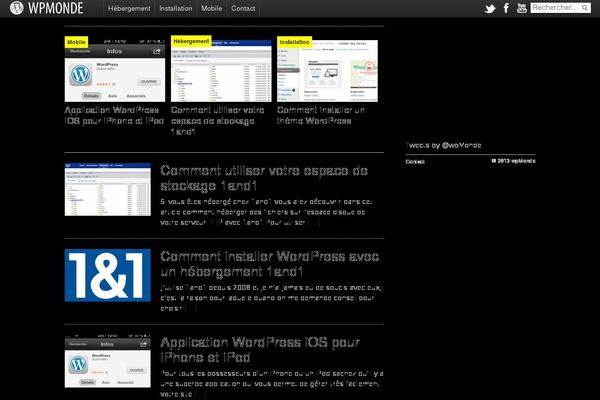Open the featured WordPress iOS app thumbnail
Viewport: 600px width, 400px height.
click(x=115, y=71)
